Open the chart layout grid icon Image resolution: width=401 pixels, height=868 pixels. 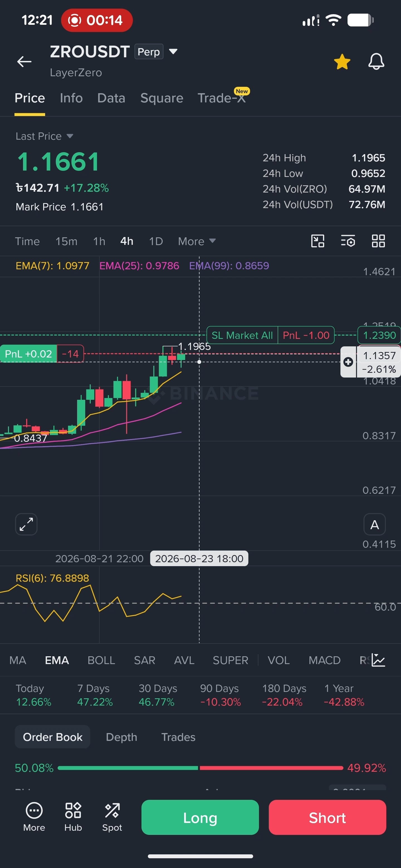(378, 241)
